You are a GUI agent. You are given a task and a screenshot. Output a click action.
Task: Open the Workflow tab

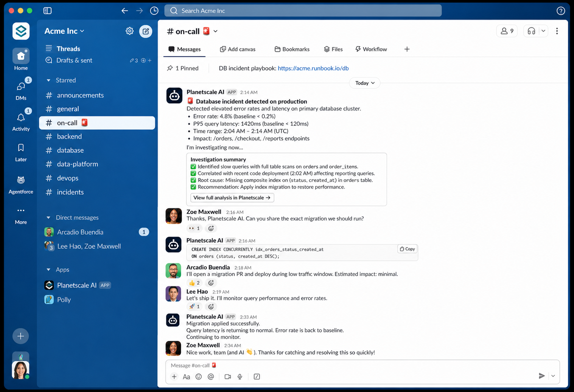[371, 49]
